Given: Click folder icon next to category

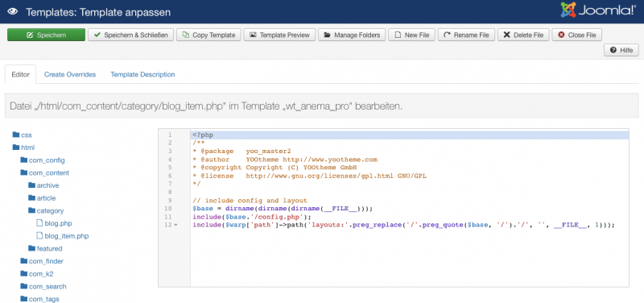Looking at the screenshot, I should (31, 210).
